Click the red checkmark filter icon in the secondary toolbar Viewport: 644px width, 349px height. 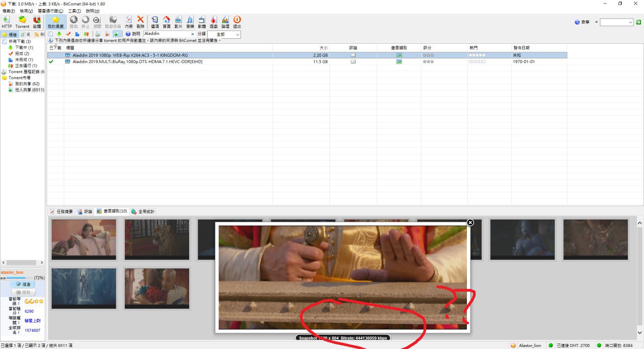pyautogui.click(x=68, y=34)
